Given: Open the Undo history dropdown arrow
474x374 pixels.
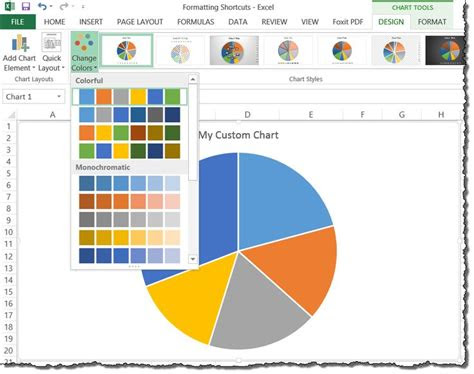Looking at the screenshot, I should [51, 7].
